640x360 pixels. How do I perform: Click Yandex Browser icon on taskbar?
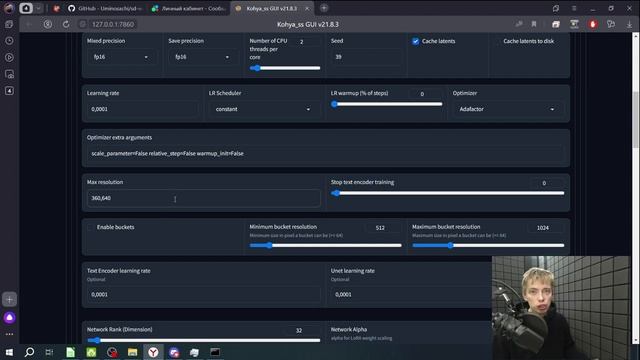tap(153, 352)
